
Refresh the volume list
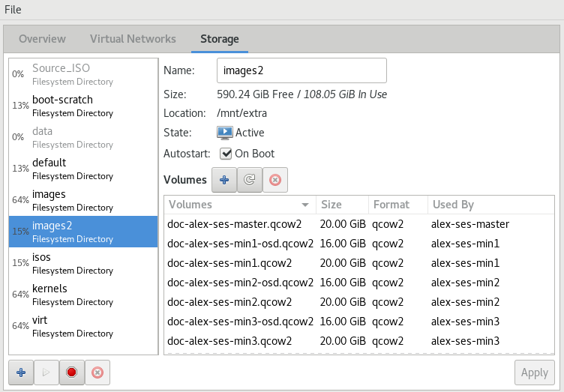point(250,180)
